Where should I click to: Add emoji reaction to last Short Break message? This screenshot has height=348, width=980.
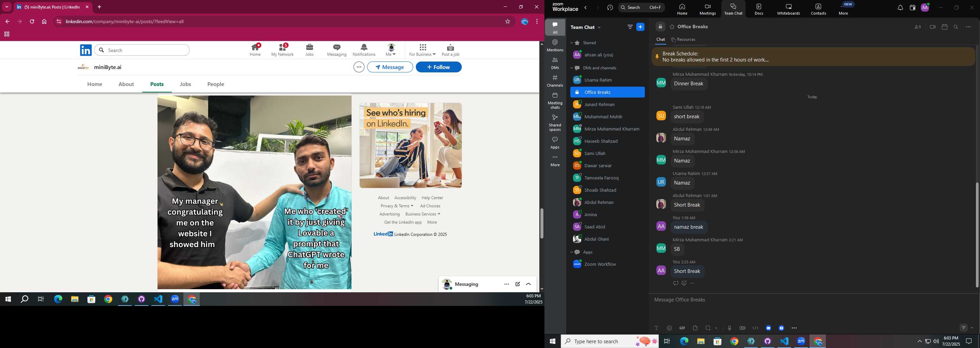684,283
